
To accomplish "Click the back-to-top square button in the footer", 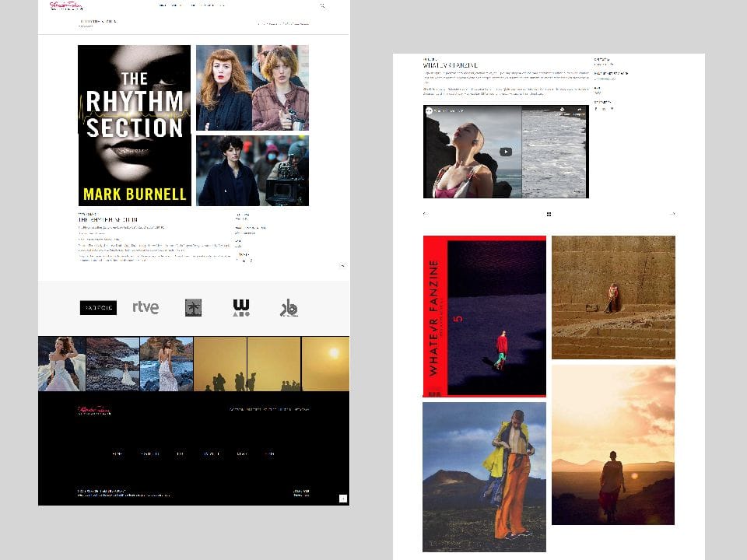I will click(x=343, y=499).
